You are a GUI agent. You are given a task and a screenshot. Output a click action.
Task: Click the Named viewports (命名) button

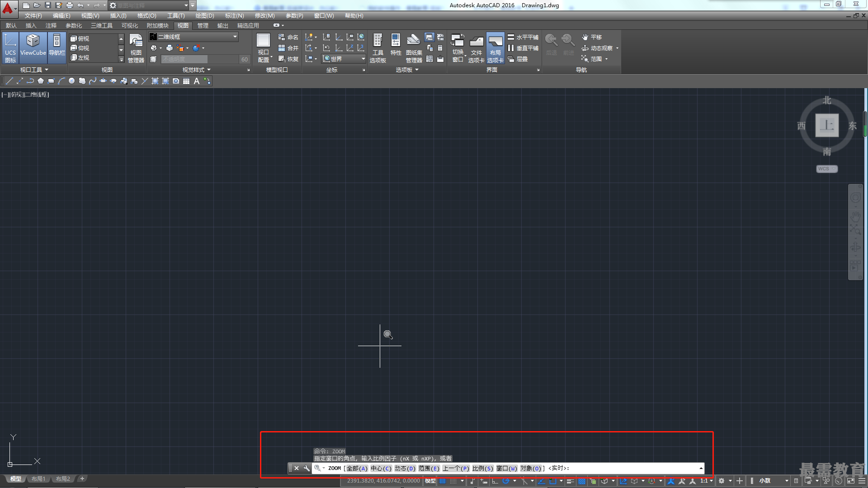click(x=288, y=37)
